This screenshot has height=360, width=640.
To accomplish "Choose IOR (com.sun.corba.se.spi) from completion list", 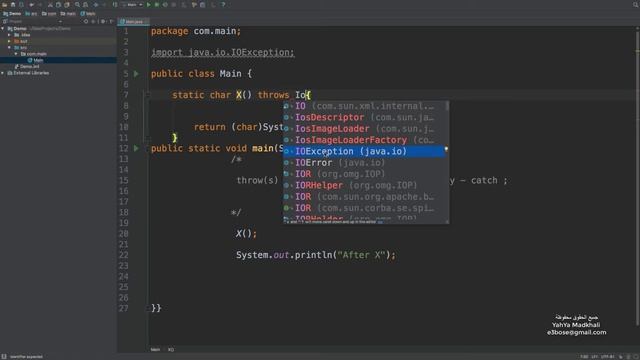I will click(364, 208).
